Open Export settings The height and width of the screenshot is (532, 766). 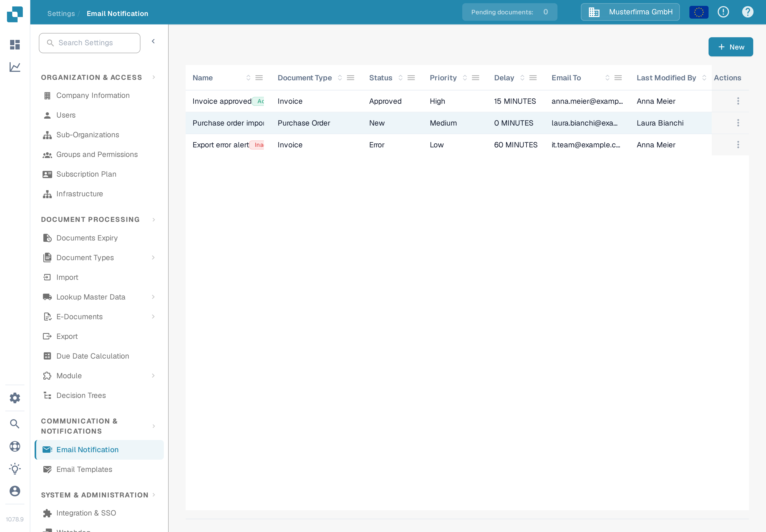pyautogui.click(x=99, y=336)
